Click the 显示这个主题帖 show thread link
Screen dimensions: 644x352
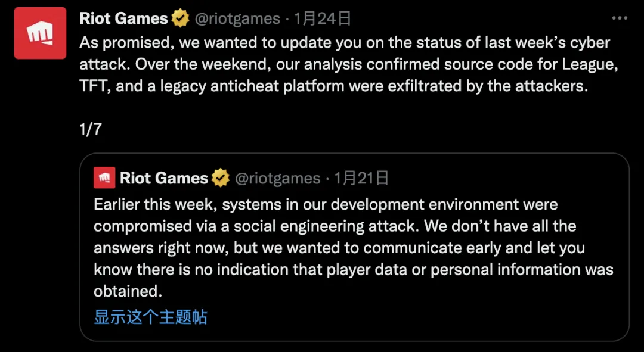coord(150,317)
